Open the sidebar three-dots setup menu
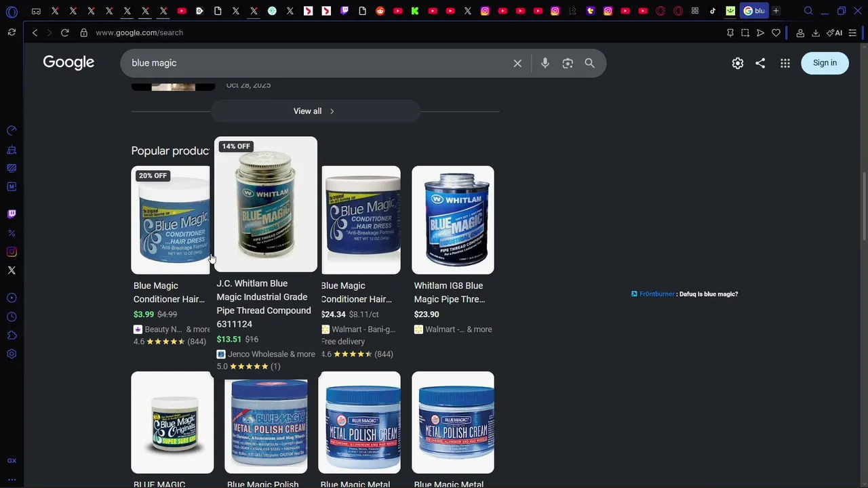The image size is (868, 488). click(x=12, y=480)
